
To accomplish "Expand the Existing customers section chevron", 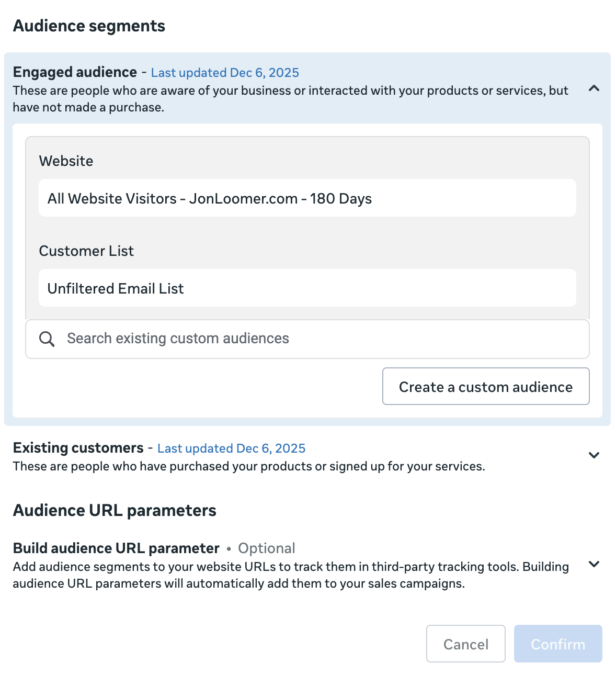I will (x=594, y=455).
